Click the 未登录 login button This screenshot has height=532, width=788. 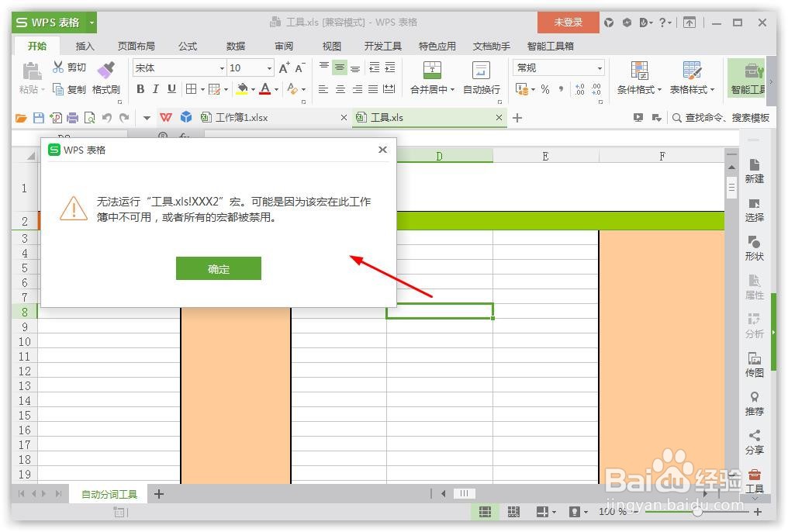click(569, 22)
